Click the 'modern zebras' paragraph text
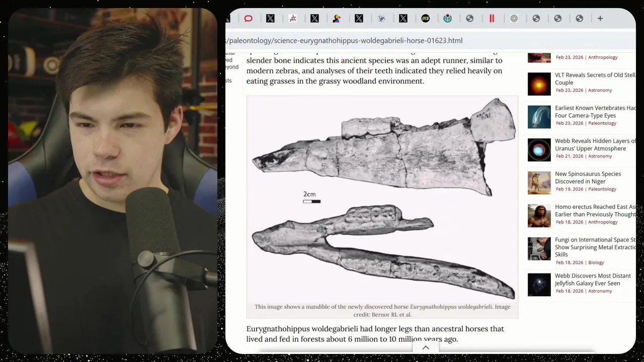The height and width of the screenshot is (362, 644). coord(374,71)
